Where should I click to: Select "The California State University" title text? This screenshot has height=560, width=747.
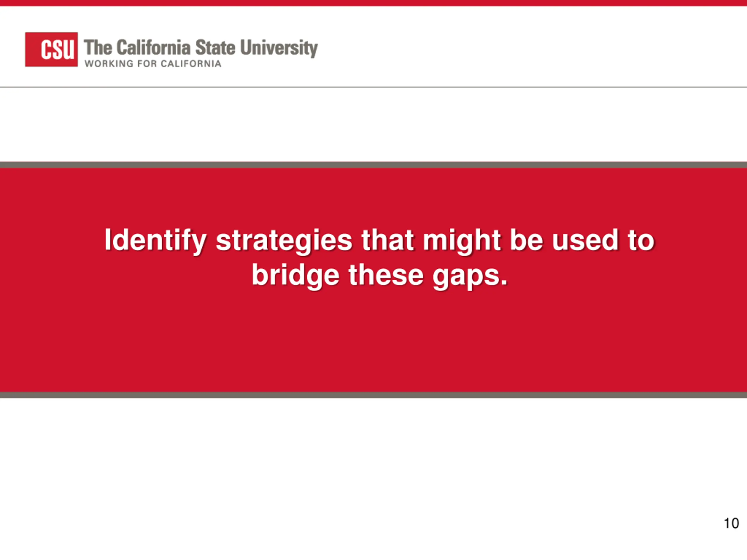(x=201, y=48)
